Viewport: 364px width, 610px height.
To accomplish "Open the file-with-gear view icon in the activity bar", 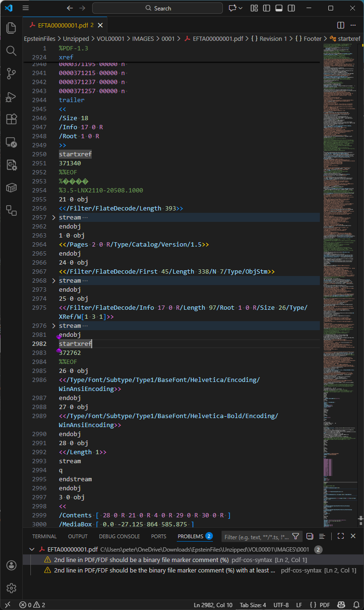I will pyautogui.click(x=11, y=164).
